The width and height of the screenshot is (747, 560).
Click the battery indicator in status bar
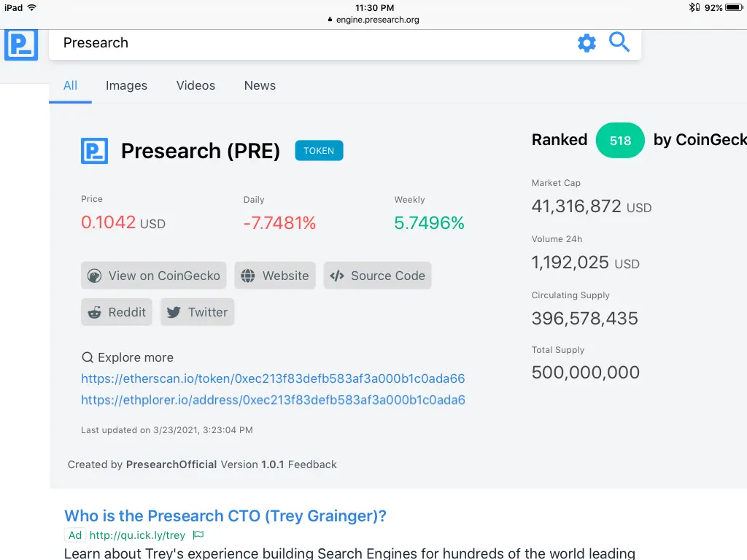(x=734, y=7)
